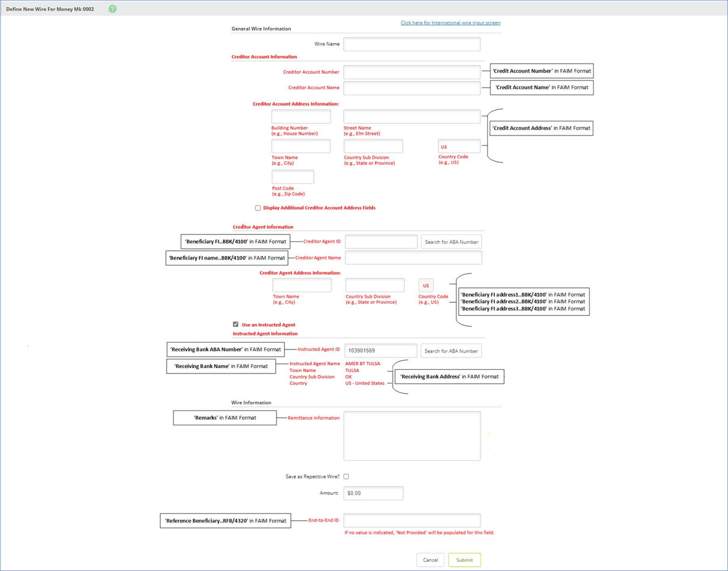Search for ABA Number for Creditor Agent
This screenshot has height=571, width=728.
click(451, 242)
